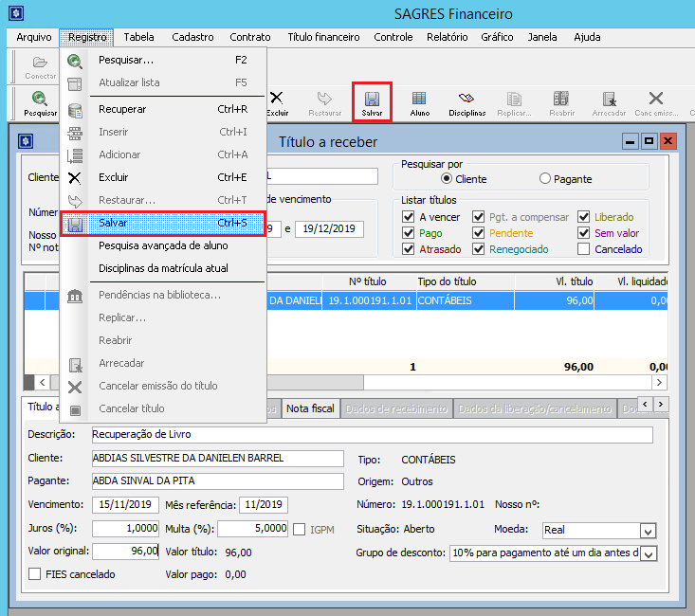This screenshot has height=616, width=695.
Task: Click the Pesquisar toolbar icon
Action: [40, 101]
